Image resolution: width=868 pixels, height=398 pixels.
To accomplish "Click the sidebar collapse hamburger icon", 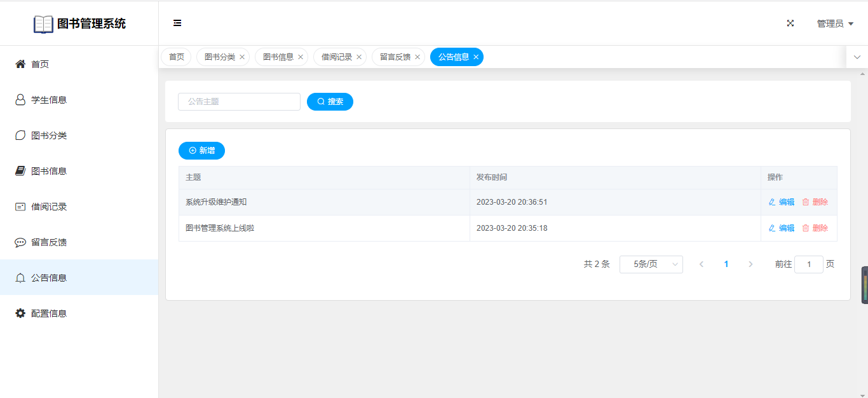I will [x=177, y=23].
